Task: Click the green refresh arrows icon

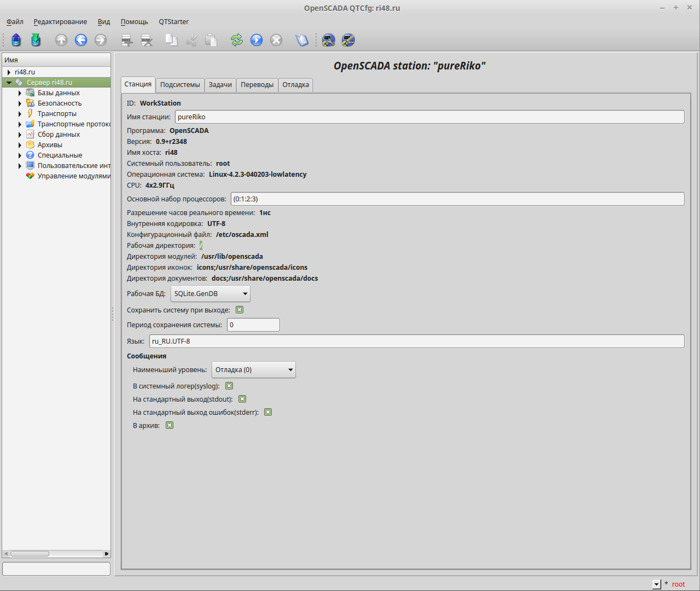Action: 237,40
